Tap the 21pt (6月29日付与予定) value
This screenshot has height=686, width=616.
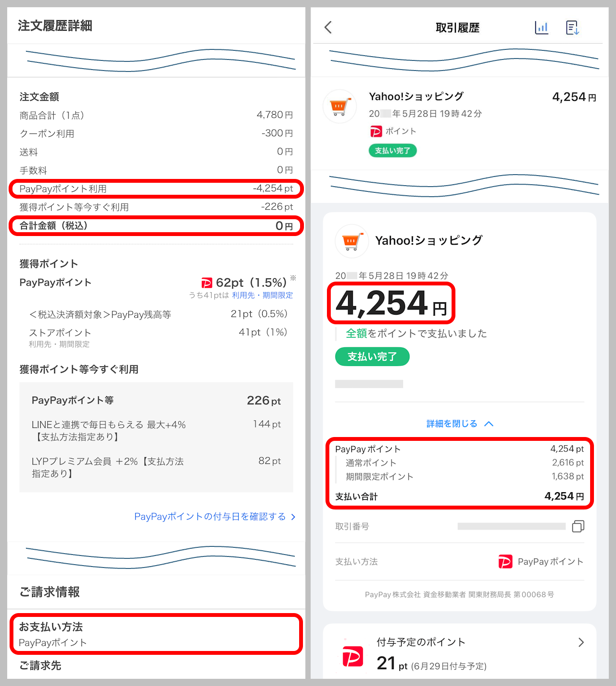[x=431, y=664]
